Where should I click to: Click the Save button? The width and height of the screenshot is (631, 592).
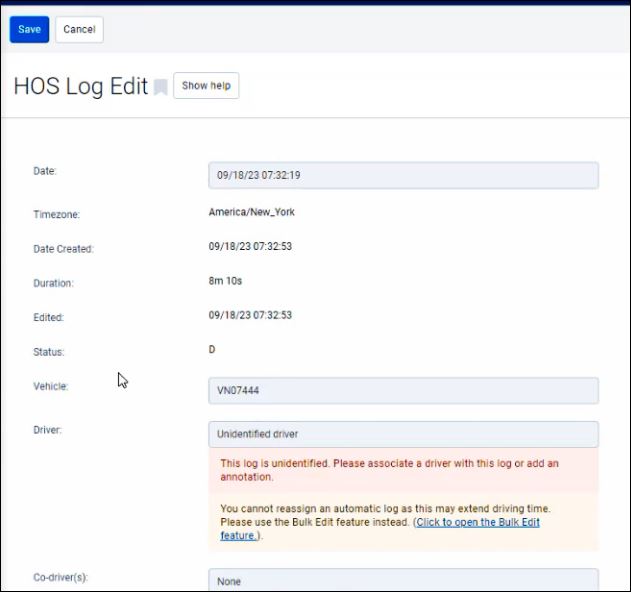(x=29, y=29)
